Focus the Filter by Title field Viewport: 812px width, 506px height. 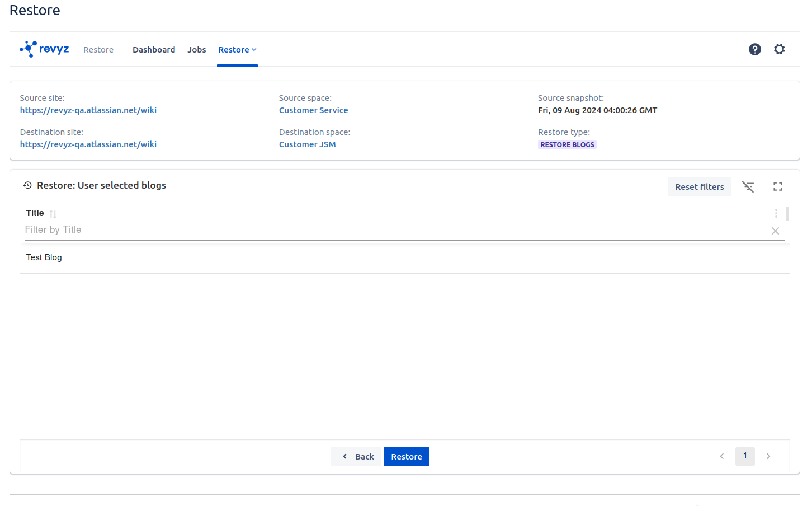(x=391, y=230)
